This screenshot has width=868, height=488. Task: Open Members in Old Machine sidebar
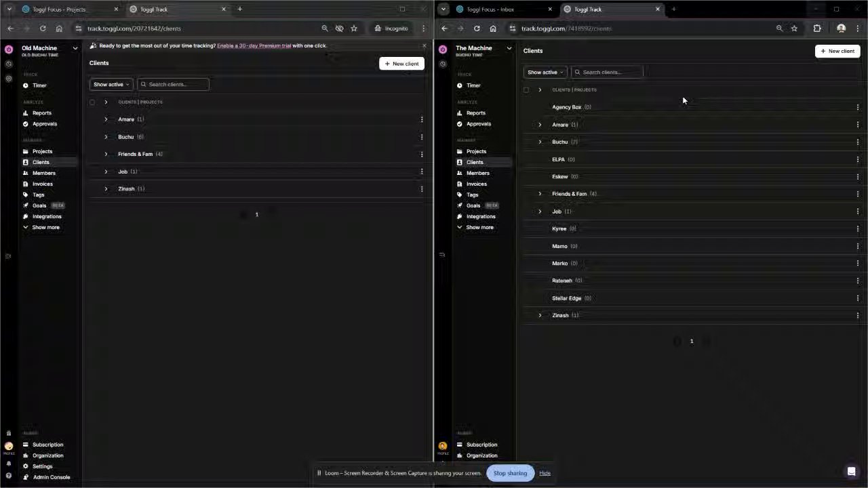pos(43,173)
